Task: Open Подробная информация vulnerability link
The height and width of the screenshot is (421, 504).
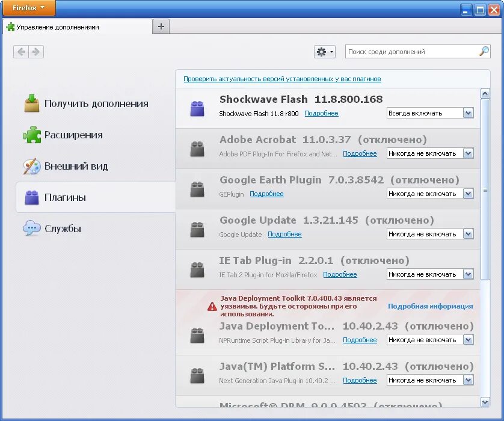Action: [x=431, y=306]
